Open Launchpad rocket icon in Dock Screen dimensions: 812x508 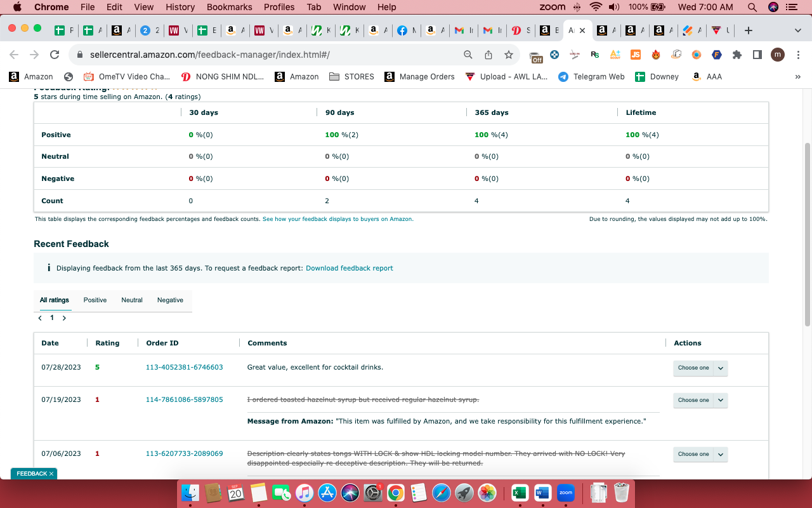[x=464, y=492]
